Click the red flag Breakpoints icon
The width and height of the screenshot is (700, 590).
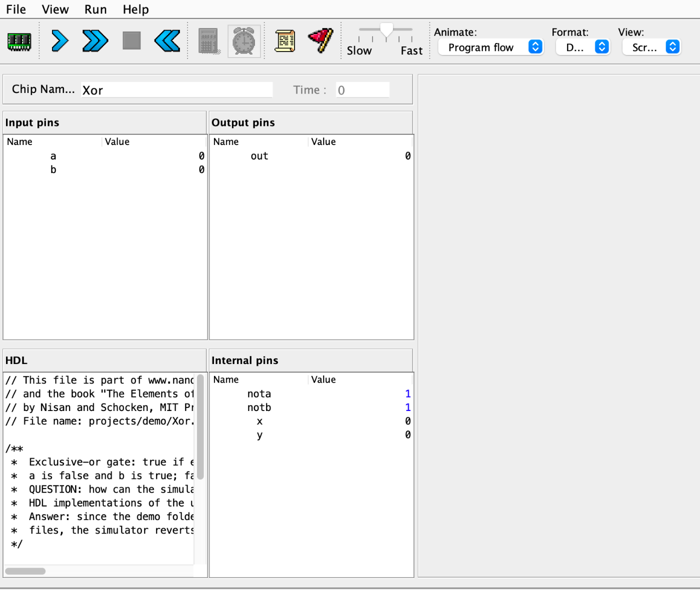coord(321,40)
